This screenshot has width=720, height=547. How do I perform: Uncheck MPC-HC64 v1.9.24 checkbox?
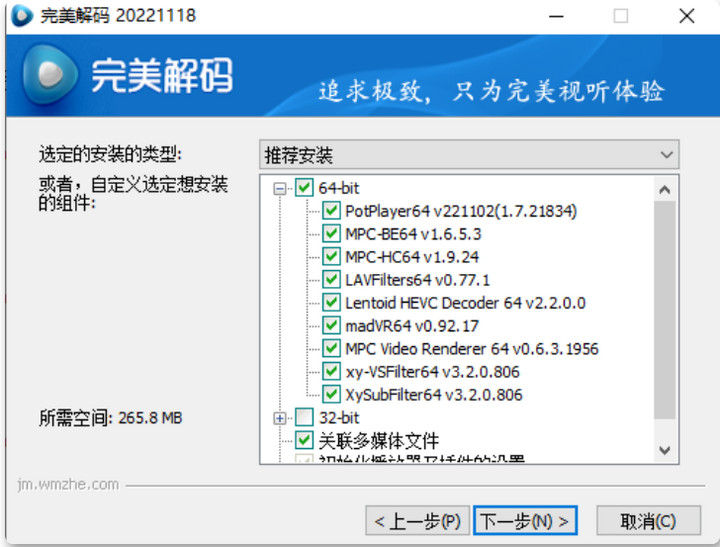[331, 257]
